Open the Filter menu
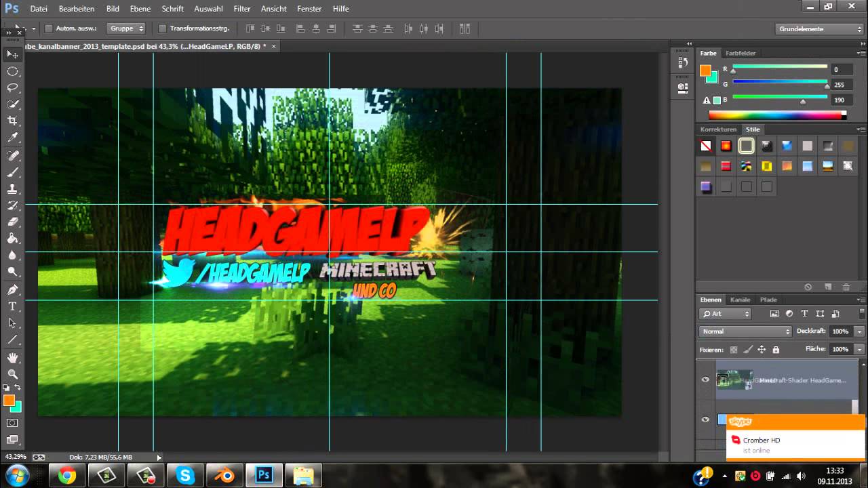 (241, 9)
